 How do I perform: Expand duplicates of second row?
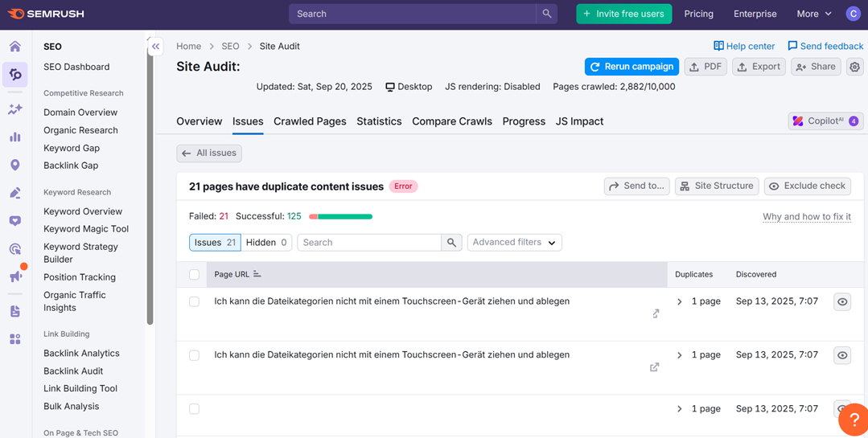pyautogui.click(x=680, y=355)
